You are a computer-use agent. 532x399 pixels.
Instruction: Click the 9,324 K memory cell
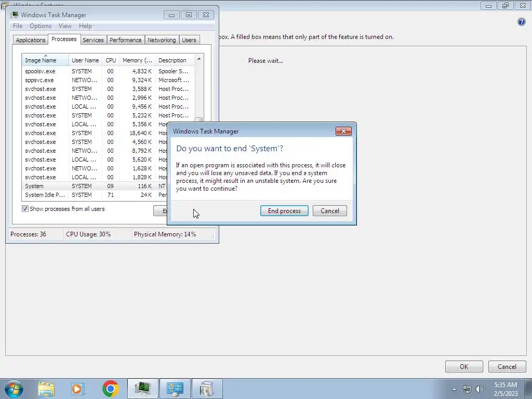click(x=142, y=80)
